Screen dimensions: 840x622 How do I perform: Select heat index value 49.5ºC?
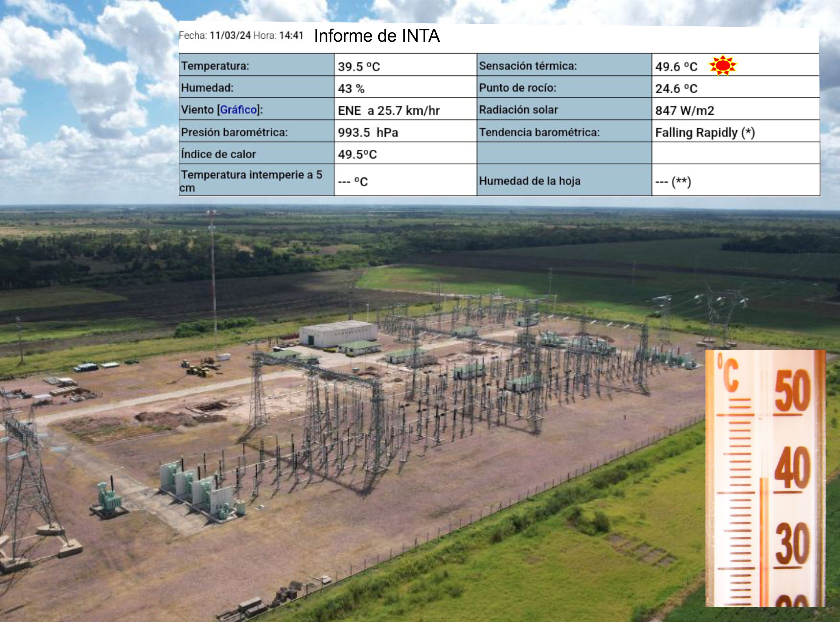point(357,154)
